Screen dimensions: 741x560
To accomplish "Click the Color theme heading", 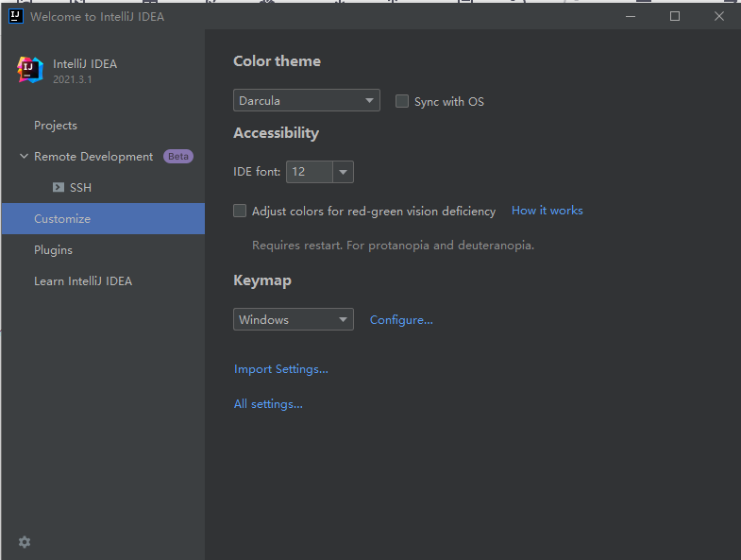I will tap(277, 61).
